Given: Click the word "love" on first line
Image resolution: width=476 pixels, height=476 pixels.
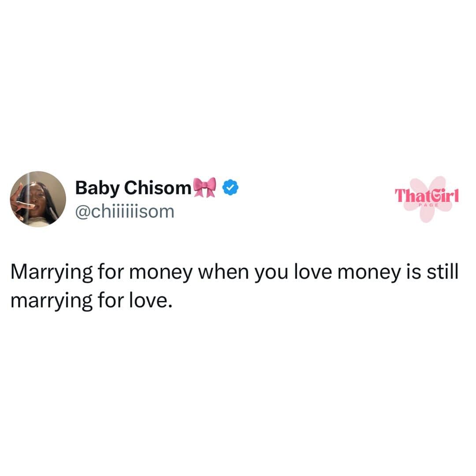Looking at the screenshot, I should pyautogui.click(x=313, y=271).
